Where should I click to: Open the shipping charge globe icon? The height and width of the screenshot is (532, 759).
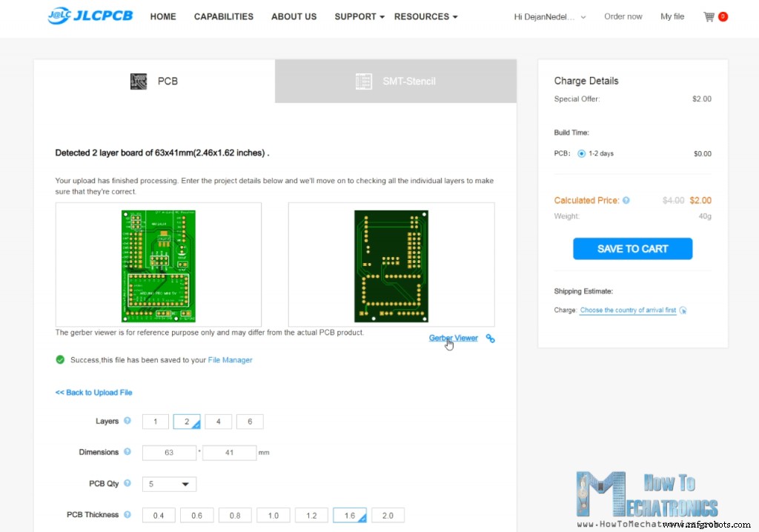tap(683, 310)
